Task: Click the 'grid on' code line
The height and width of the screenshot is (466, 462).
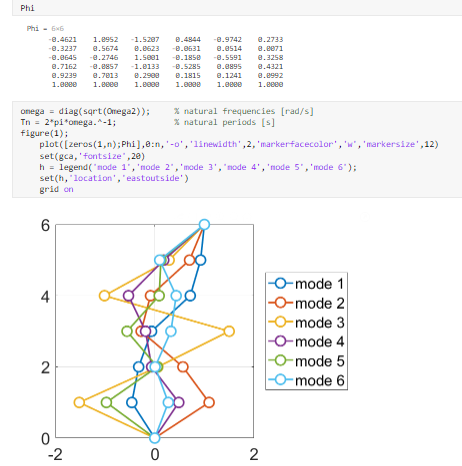Action: [x=56, y=189]
